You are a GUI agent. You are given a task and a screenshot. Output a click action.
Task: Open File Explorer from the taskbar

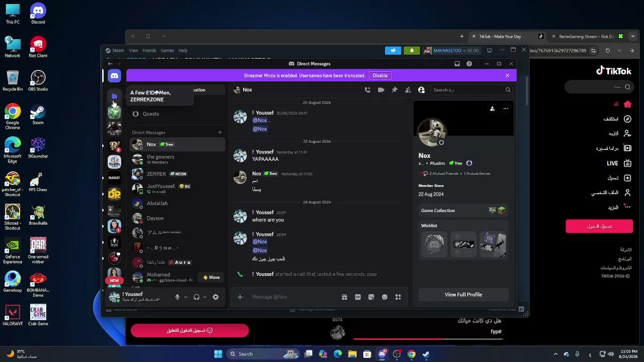coord(352,354)
